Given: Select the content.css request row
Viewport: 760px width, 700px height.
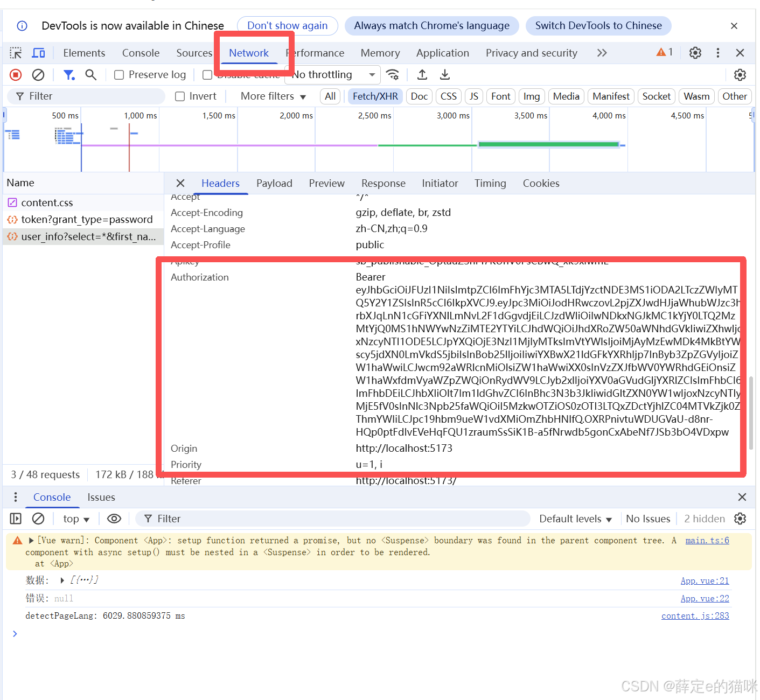Looking at the screenshot, I should (x=83, y=202).
